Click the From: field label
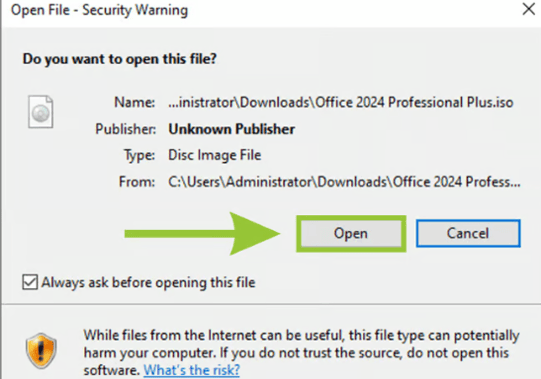This screenshot has height=379, width=541. click(137, 182)
